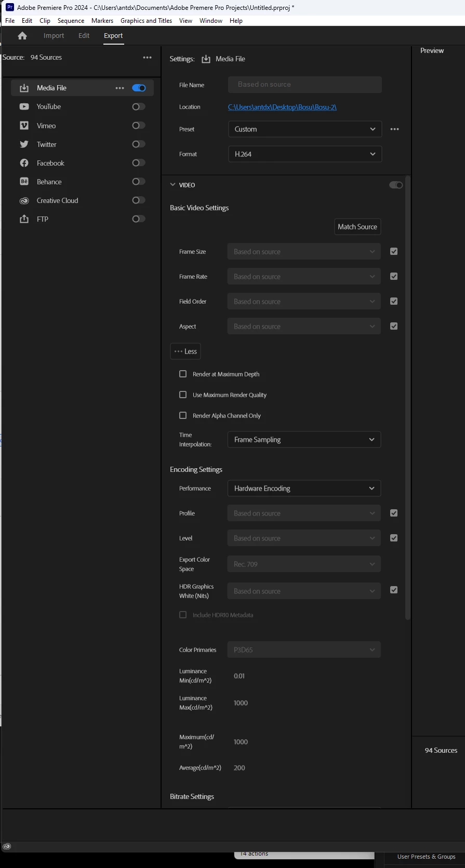The width and height of the screenshot is (465, 868).
Task: Enable the Twitter destination toggle
Action: (139, 144)
